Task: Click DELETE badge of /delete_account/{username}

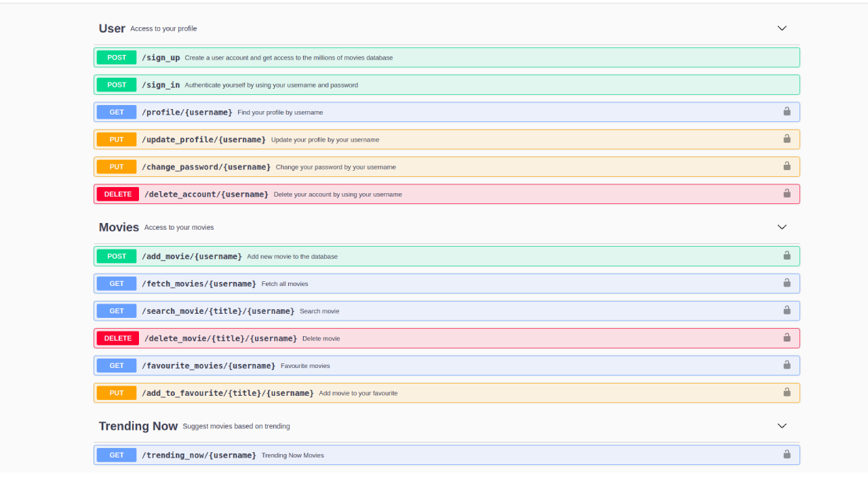Action: pyautogui.click(x=118, y=194)
